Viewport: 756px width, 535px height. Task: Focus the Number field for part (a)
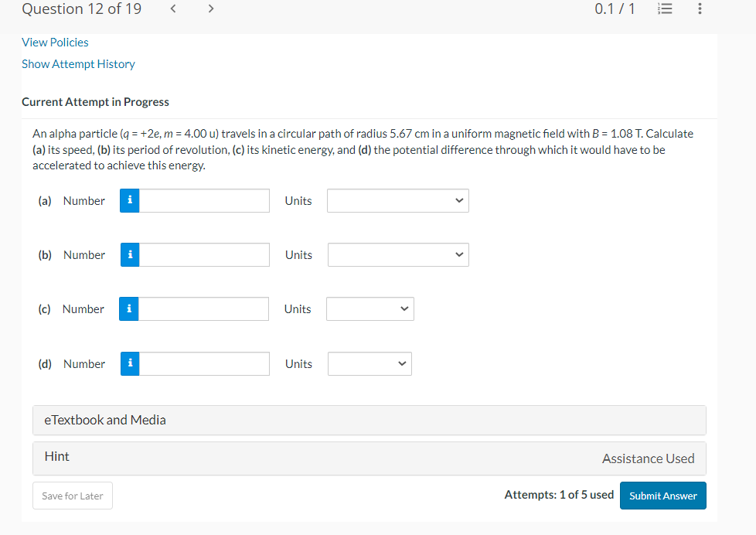(x=204, y=201)
